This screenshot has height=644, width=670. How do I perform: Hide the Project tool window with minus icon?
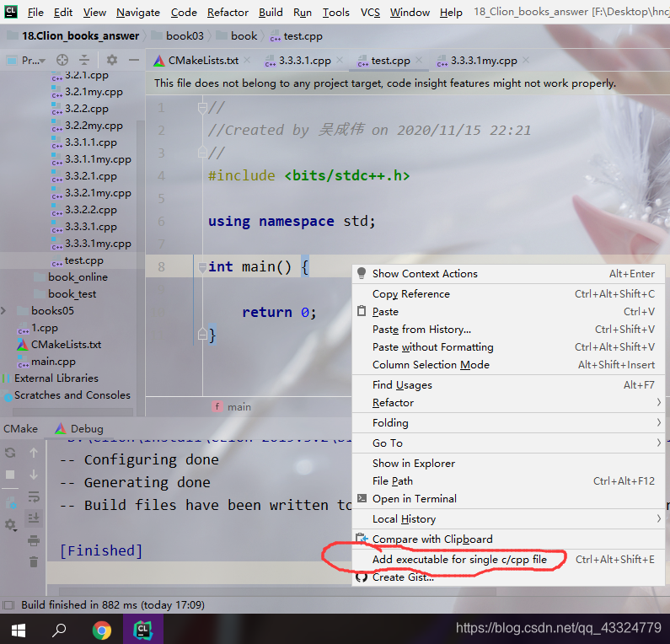(x=134, y=60)
